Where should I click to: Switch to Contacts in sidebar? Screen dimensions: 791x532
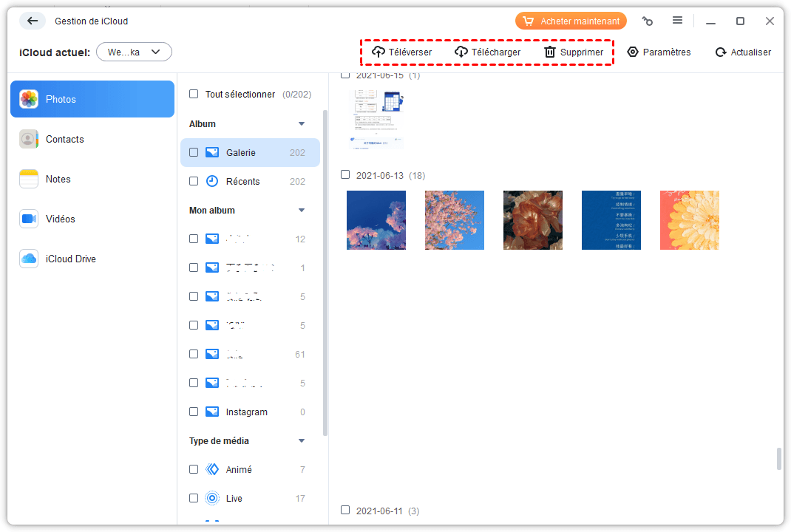pyautogui.click(x=64, y=139)
